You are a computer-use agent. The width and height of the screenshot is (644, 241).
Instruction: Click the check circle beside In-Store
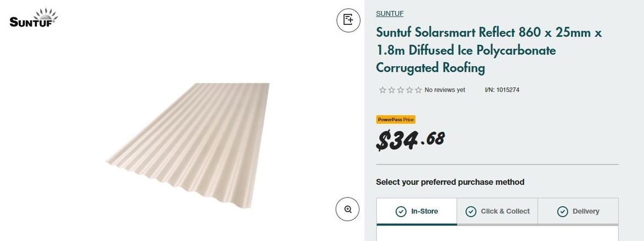pyautogui.click(x=401, y=212)
